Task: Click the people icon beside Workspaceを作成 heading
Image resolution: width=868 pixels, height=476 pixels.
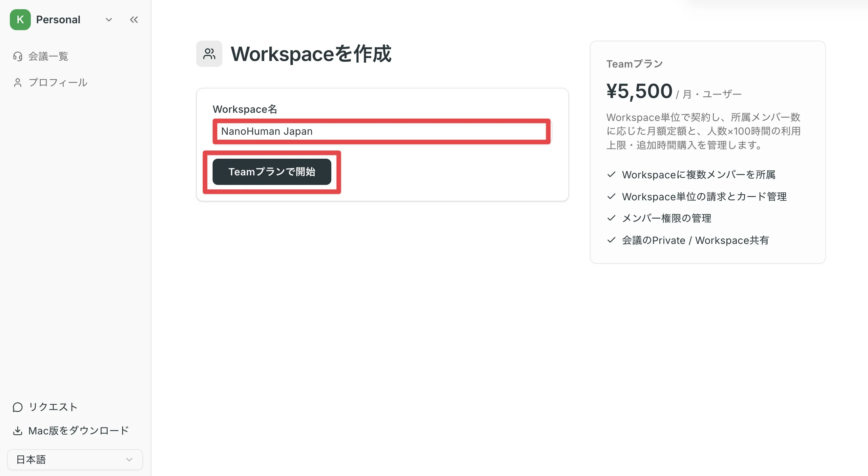Action: (209, 54)
